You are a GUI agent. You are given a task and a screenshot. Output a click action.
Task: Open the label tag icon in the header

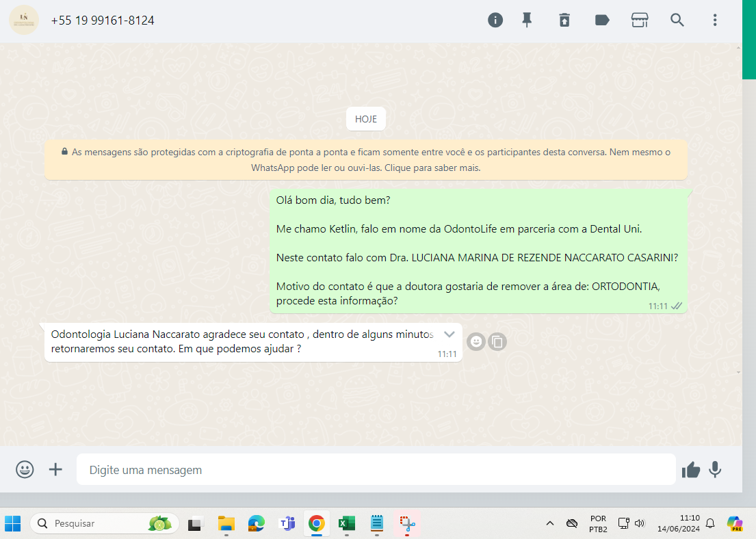click(x=602, y=21)
